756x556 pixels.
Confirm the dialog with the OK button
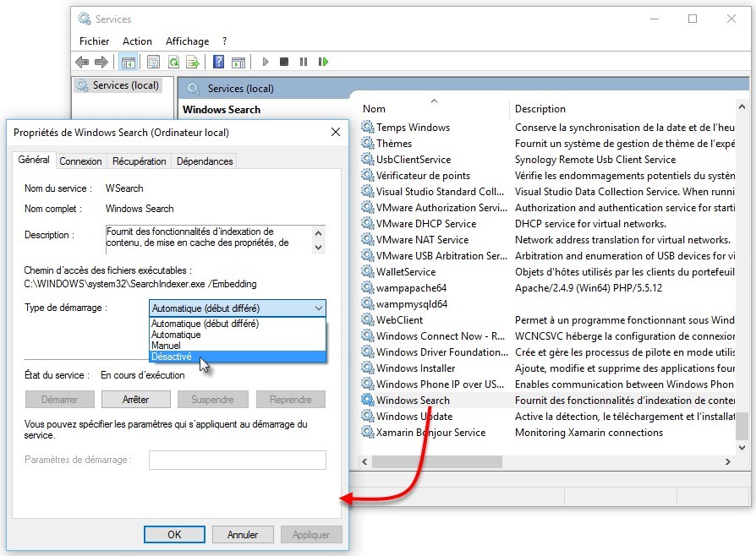[x=174, y=534]
